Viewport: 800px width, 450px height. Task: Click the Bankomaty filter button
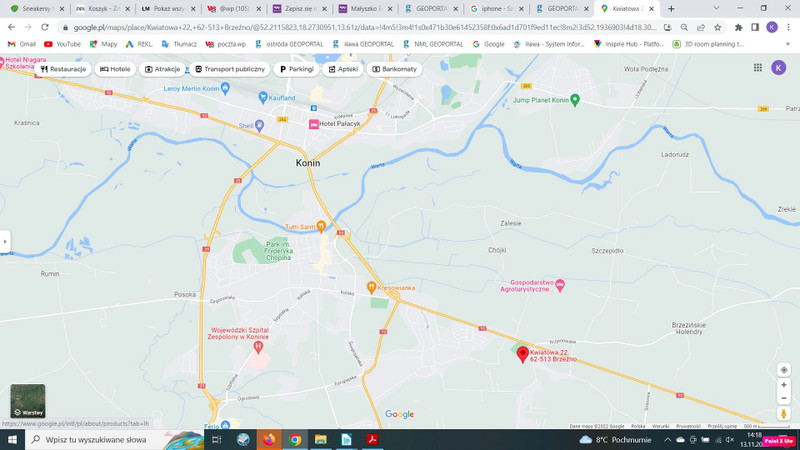(394, 69)
